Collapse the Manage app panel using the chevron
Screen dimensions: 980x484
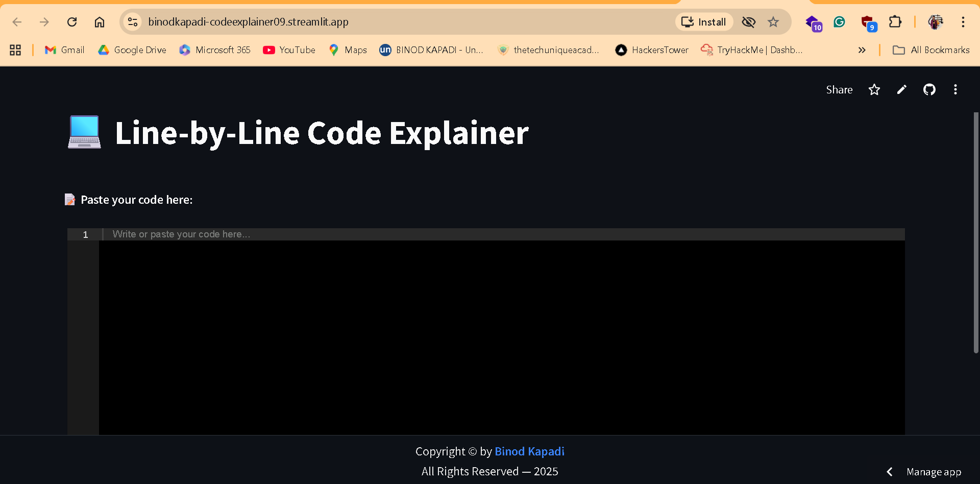pos(890,471)
